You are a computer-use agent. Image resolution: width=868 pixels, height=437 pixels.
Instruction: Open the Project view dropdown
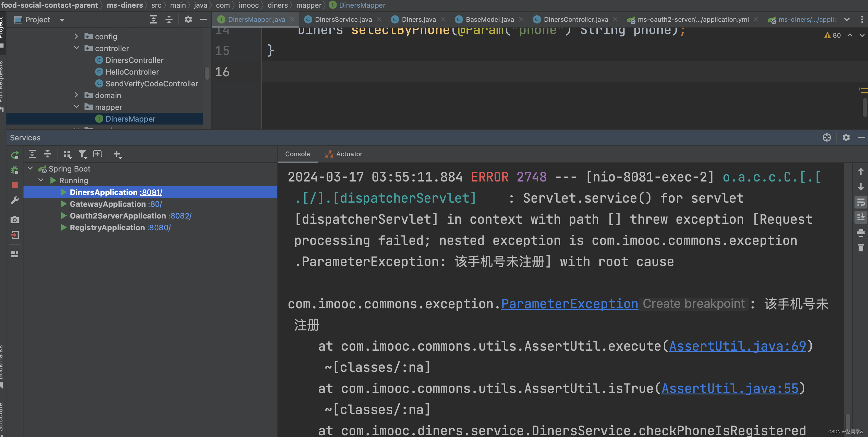click(x=62, y=20)
